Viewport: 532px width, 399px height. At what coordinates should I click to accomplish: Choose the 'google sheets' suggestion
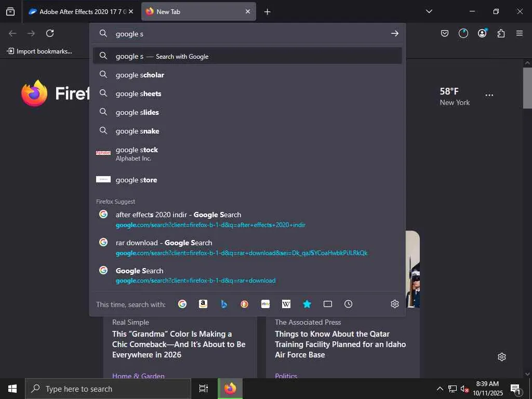click(247, 94)
